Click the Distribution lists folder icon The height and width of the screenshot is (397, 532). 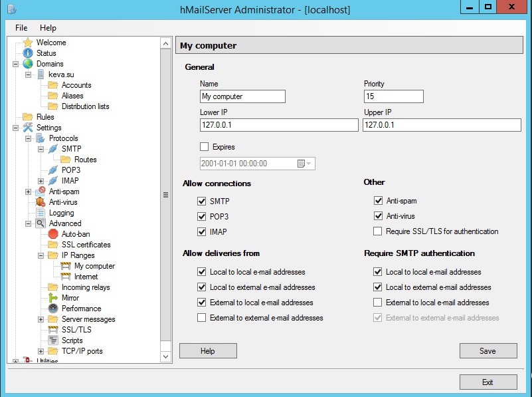53,106
